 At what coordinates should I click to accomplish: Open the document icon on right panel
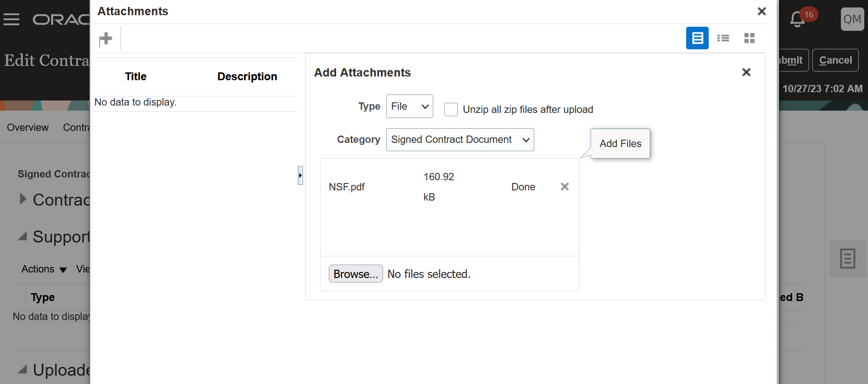click(x=847, y=259)
